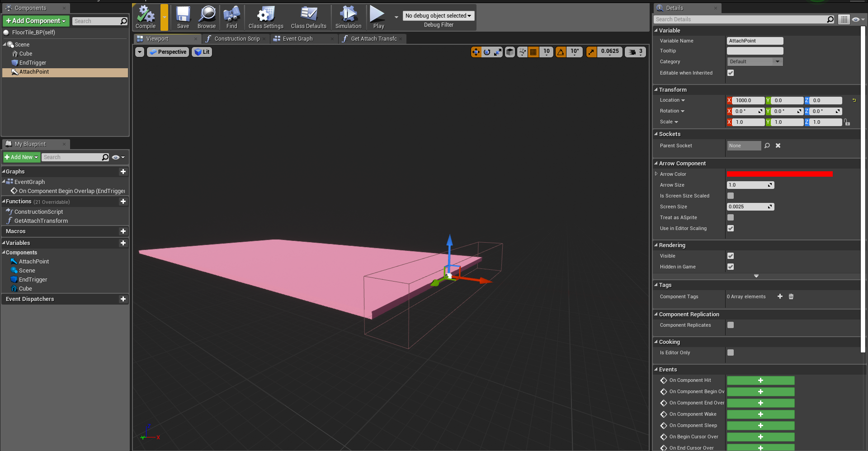868x451 pixels.
Task: Open the debug object filter dropdown
Action: [x=438, y=16]
